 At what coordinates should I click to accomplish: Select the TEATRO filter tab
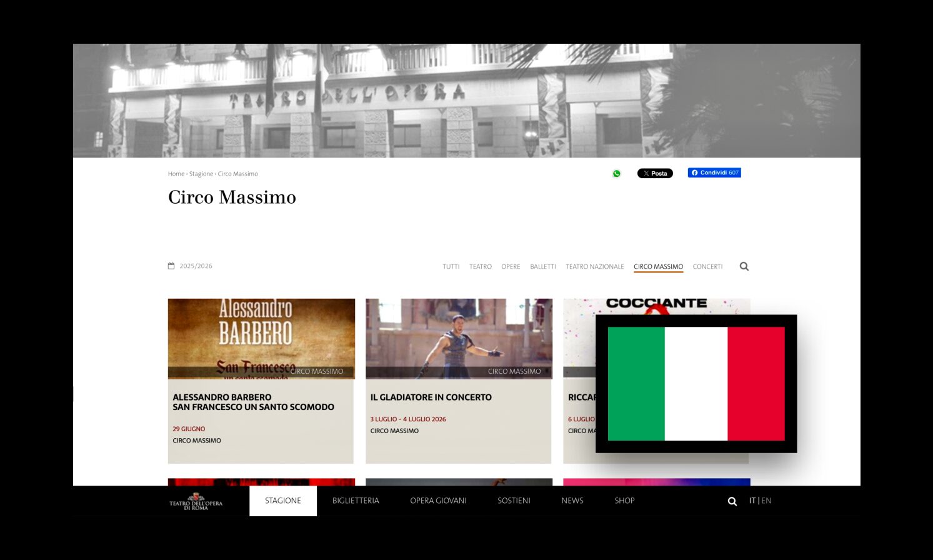(x=481, y=267)
